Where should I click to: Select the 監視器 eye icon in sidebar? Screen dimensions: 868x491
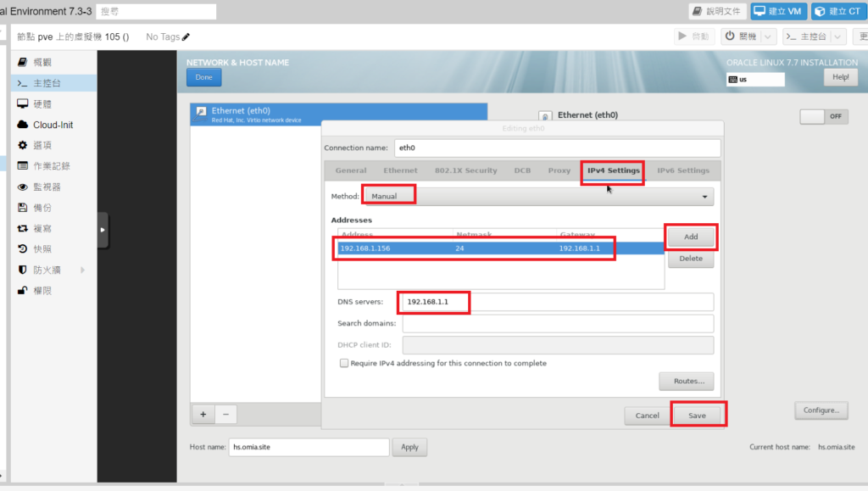23,187
